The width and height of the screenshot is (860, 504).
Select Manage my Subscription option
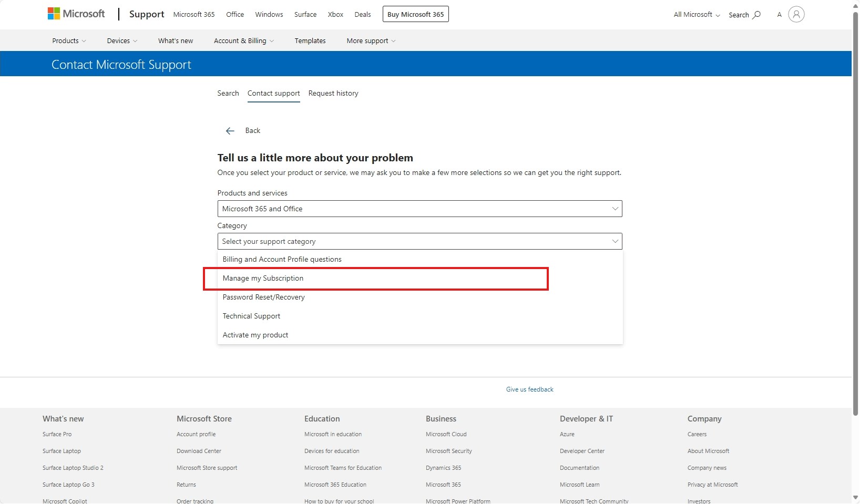point(420,278)
